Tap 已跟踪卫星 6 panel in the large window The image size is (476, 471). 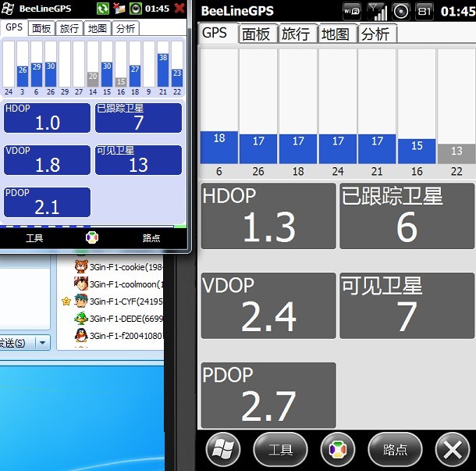pyautogui.click(x=407, y=216)
